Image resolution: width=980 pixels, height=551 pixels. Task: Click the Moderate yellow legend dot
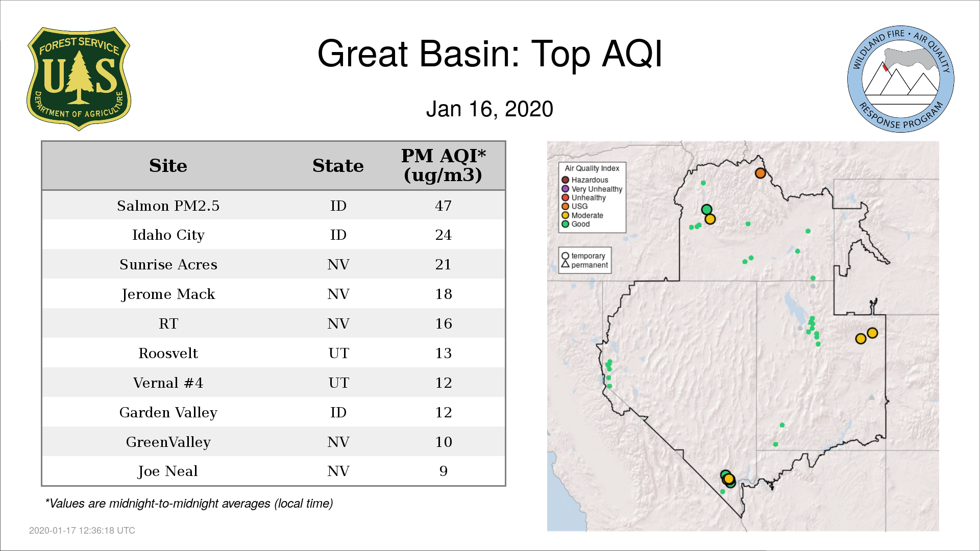pos(565,215)
